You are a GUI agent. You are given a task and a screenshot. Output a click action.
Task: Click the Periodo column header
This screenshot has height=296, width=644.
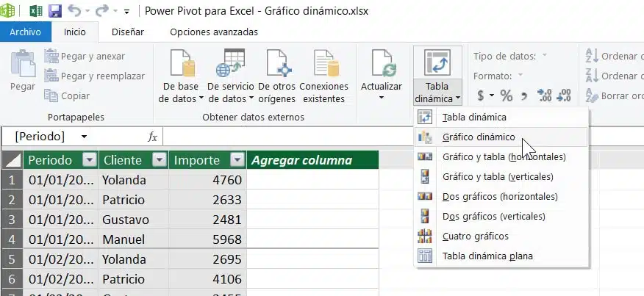(61, 160)
